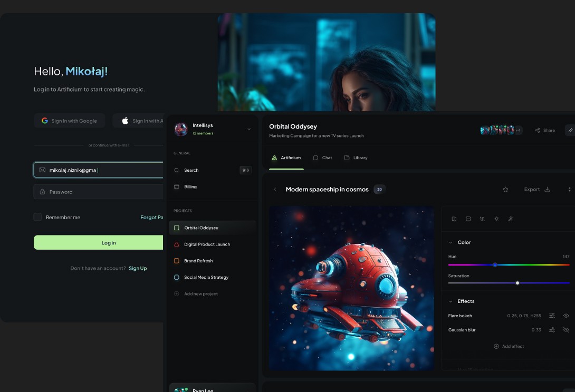Hide the Flare bokeh effect with eye icon
The width and height of the screenshot is (575, 392).
pyautogui.click(x=566, y=316)
